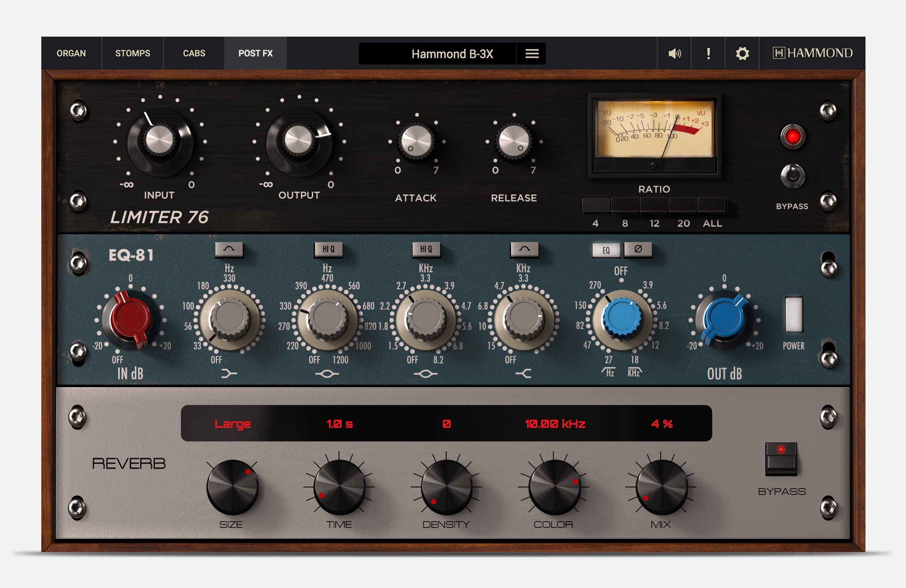Open the STOMPS tab
This screenshot has height=588, width=906.
[132, 53]
